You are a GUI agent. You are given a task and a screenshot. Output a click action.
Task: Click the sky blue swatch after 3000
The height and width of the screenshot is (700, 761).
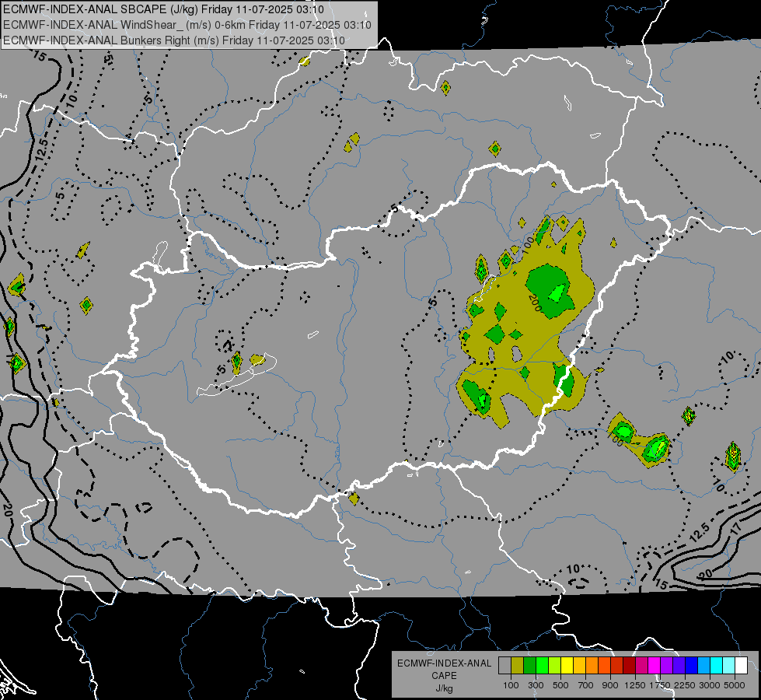703,665
